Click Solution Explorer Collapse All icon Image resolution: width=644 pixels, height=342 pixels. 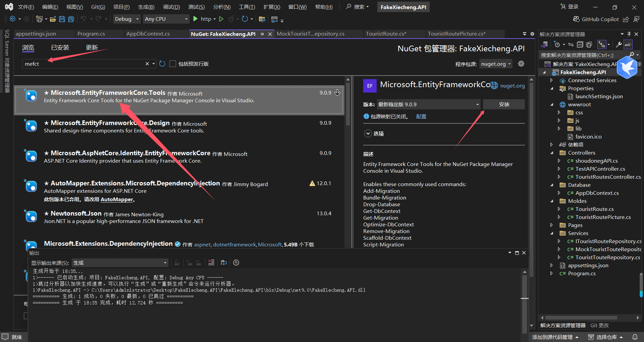pyautogui.click(x=580, y=45)
